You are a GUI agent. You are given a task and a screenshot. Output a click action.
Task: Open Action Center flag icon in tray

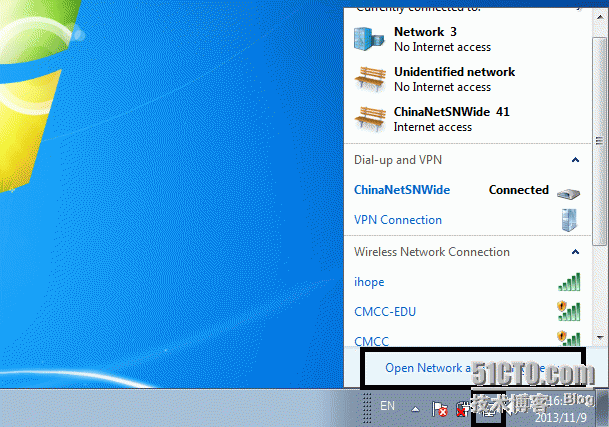[439, 407]
